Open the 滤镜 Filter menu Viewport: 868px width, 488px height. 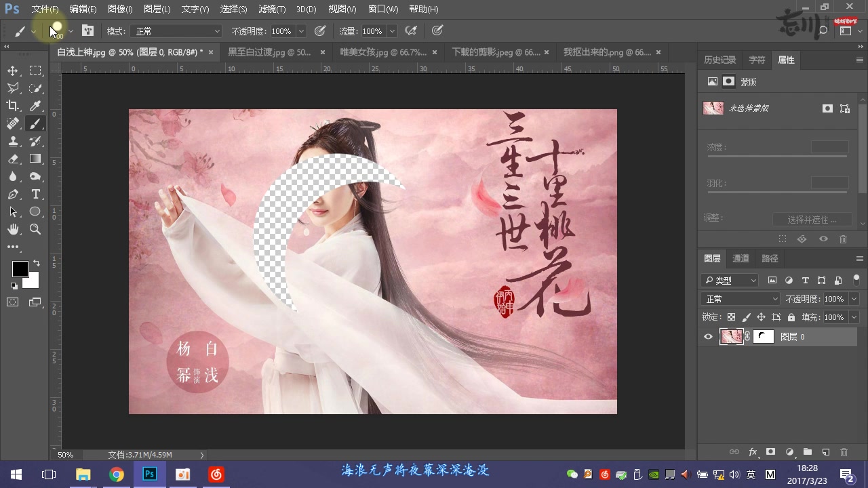tap(272, 9)
